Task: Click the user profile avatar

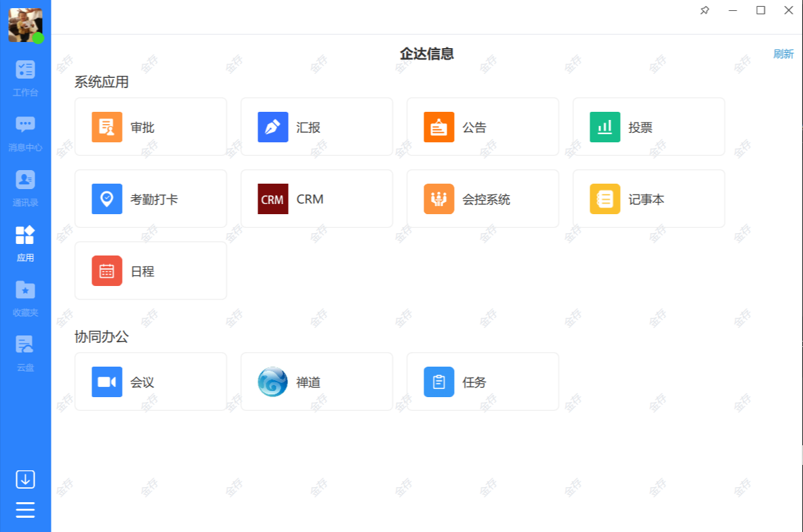Action: (25, 25)
